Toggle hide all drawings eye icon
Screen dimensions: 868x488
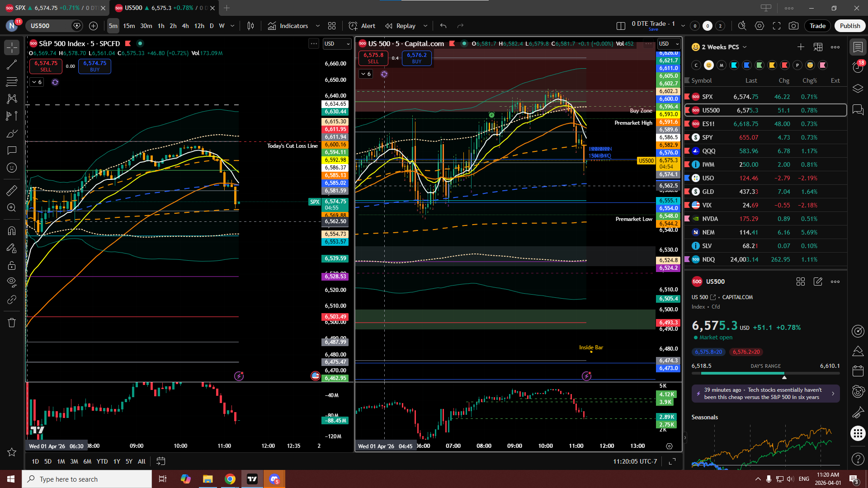click(x=12, y=282)
